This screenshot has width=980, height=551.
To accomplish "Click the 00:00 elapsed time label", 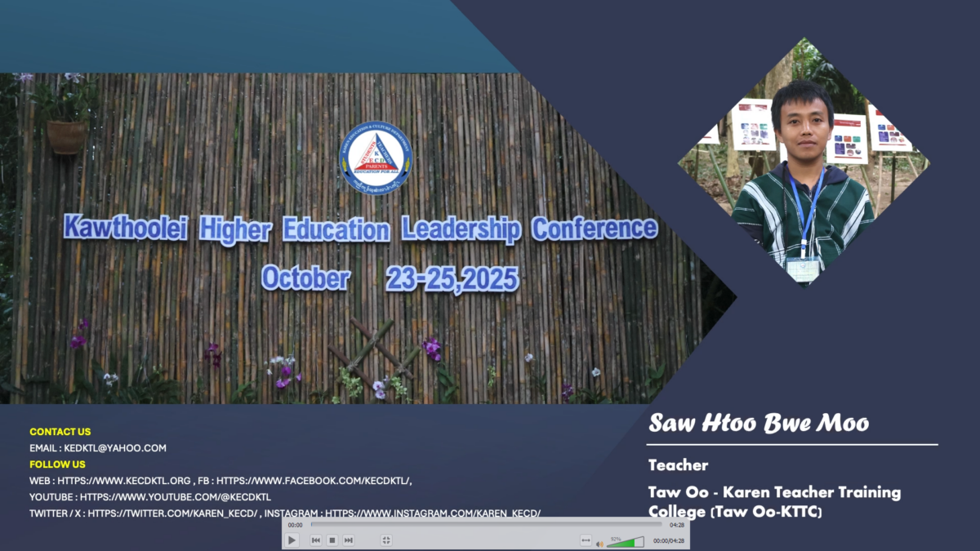I will click(x=295, y=525).
